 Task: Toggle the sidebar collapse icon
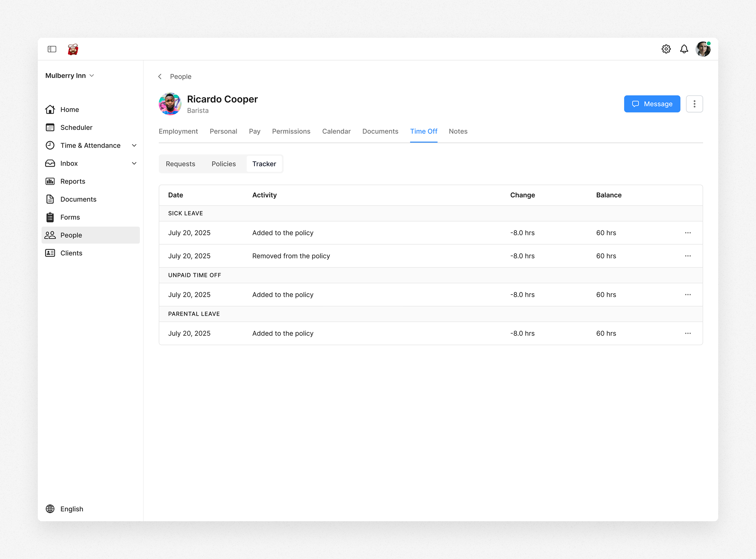point(52,49)
